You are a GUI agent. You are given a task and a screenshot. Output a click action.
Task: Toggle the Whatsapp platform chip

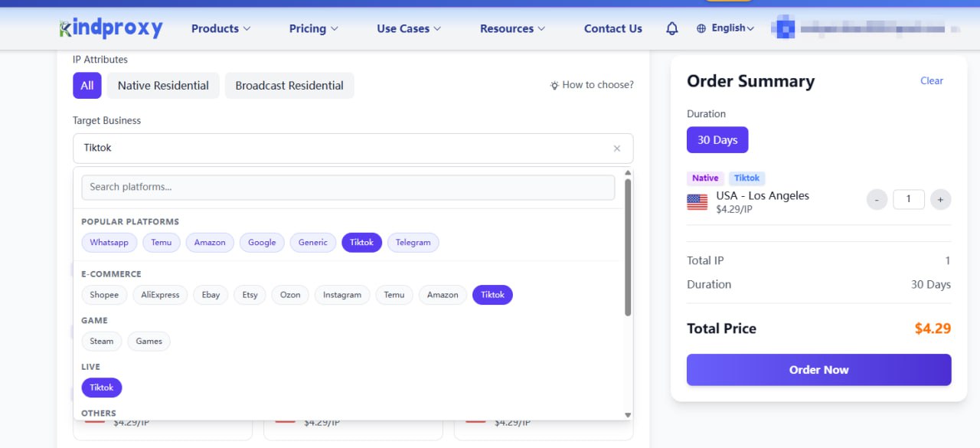pyautogui.click(x=109, y=243)
